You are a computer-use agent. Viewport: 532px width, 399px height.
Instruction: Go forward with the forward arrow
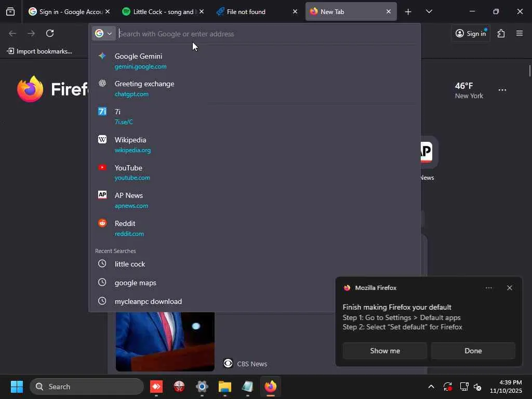pyautogui.click(x=31, y=33)
